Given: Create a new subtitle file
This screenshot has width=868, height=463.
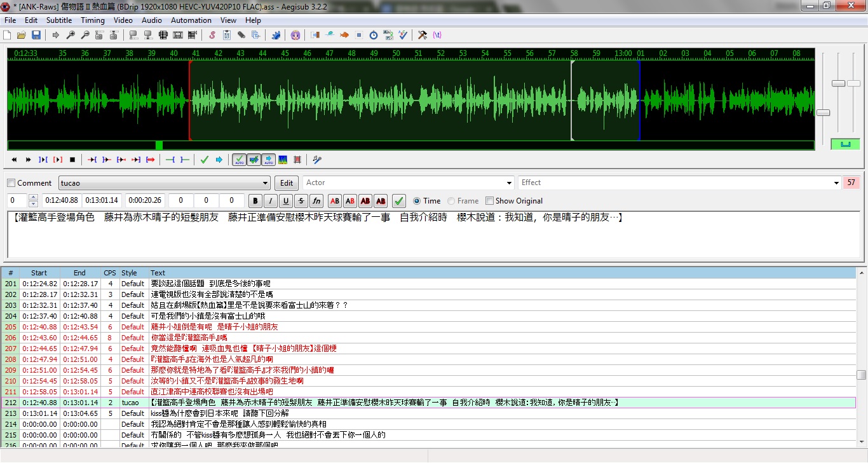Looking at the screenshot, I should coord(6,35).
